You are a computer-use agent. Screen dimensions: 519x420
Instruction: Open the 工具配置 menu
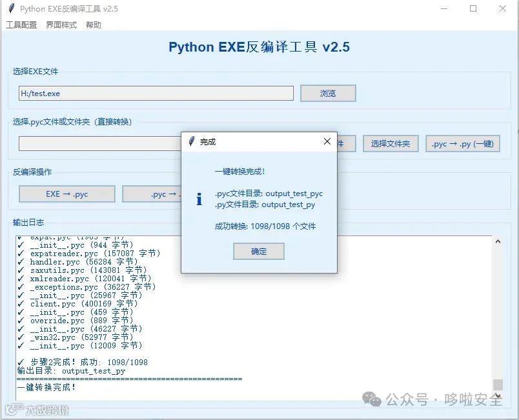pos(21,25)
